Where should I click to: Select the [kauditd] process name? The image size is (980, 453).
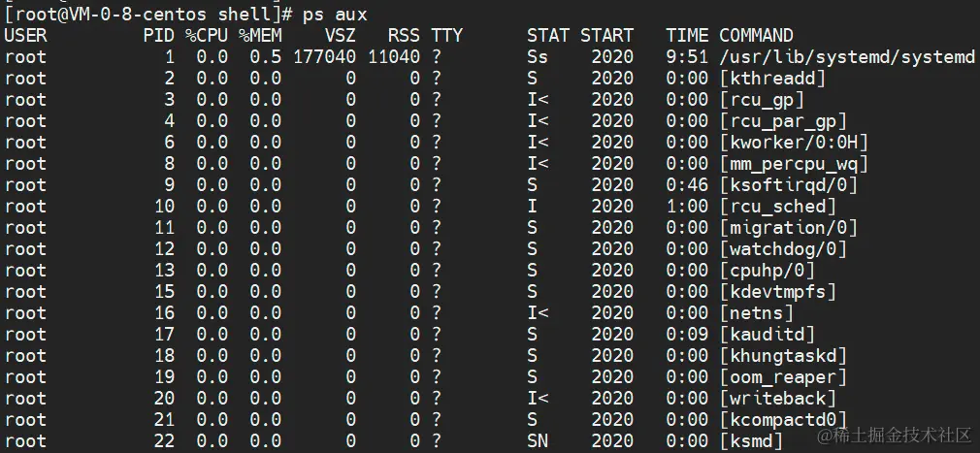768,335
